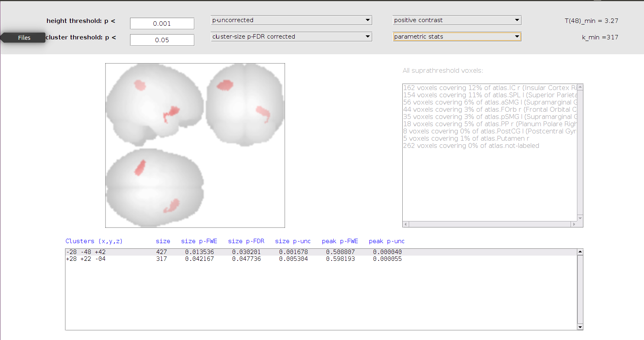
Task: Click the height threshold input field
Action: [162, 24]
